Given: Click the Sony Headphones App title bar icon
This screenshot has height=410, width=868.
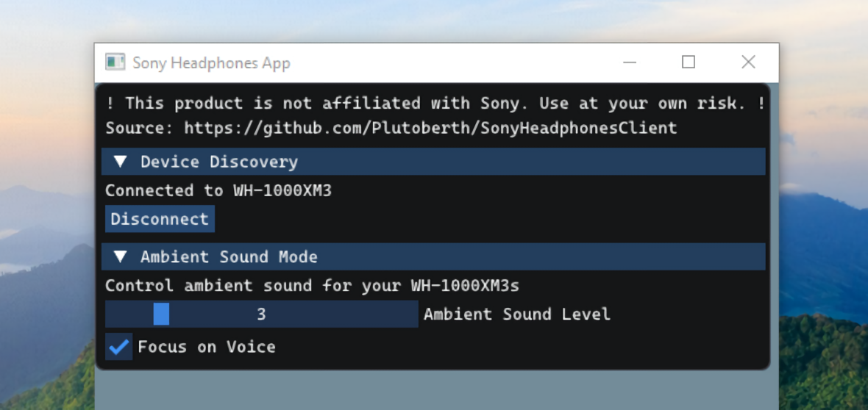Looking at the screenshot, I should pos(115,62).
